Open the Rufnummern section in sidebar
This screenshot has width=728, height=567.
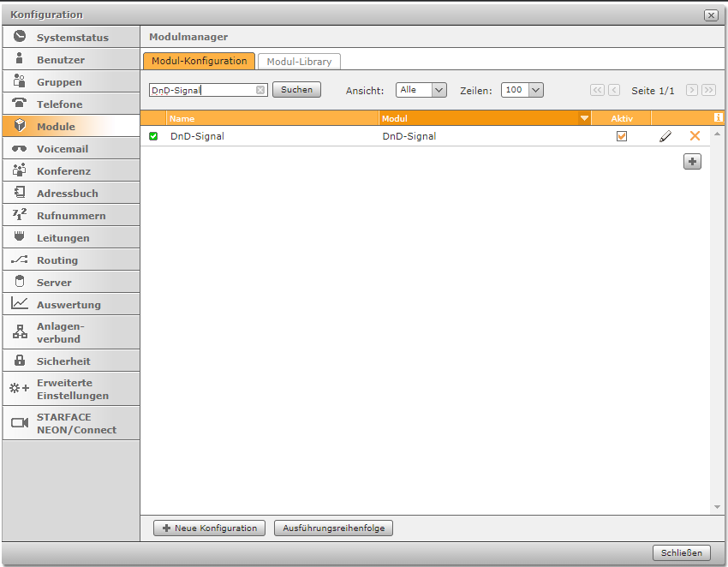[70, 216]
